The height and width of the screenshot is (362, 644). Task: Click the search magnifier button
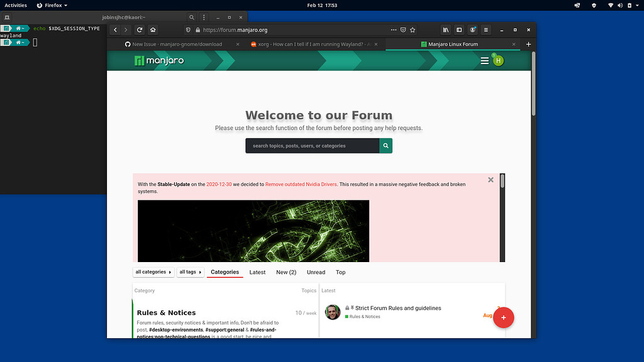(386, 145)
